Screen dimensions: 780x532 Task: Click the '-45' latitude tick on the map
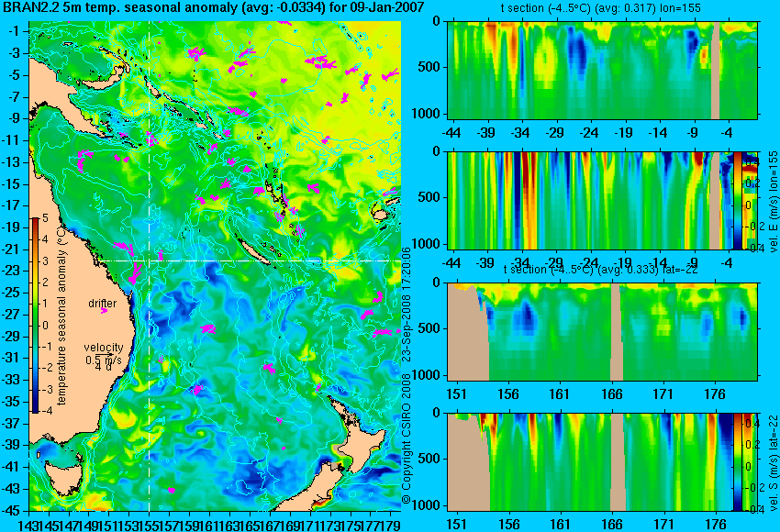click(12, 511)
